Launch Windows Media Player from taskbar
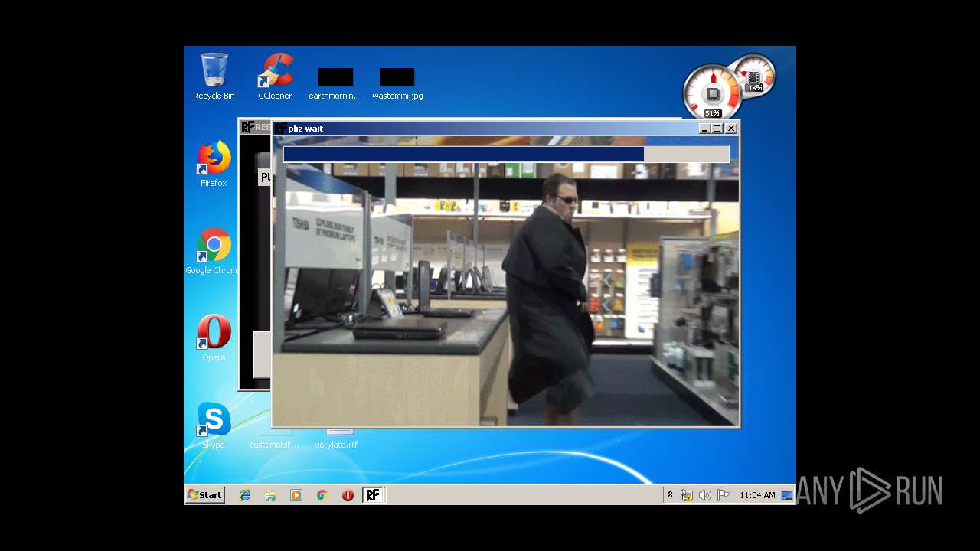 coord(296,495)
